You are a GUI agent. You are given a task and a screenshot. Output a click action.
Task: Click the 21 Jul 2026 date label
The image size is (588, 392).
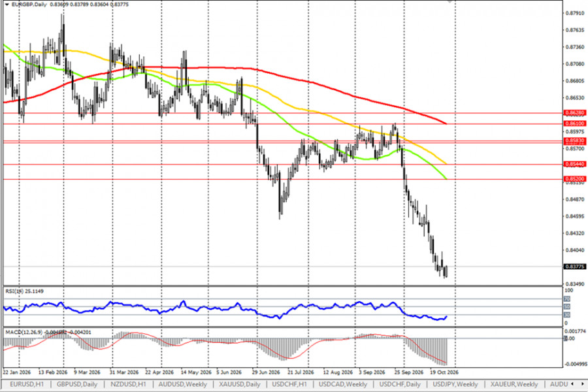click(301, 372)
